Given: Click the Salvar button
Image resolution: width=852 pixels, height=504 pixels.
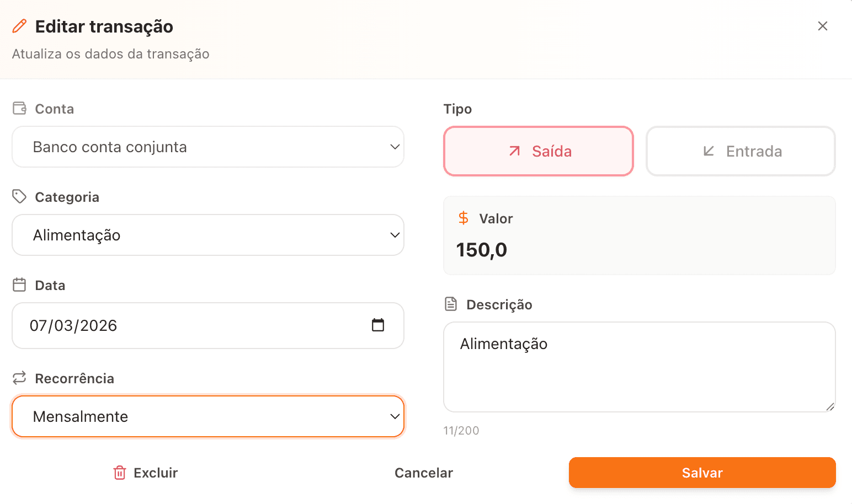Looking at the screenshot, I should [x=701, y=473].
